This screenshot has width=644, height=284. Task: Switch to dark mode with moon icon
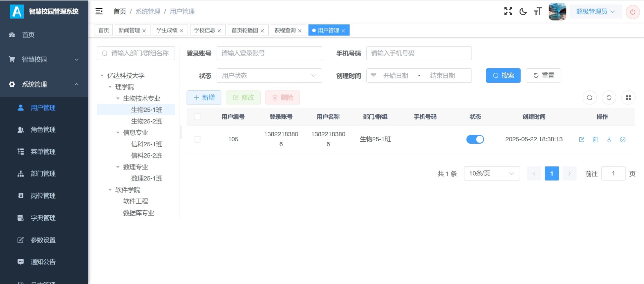523,11
